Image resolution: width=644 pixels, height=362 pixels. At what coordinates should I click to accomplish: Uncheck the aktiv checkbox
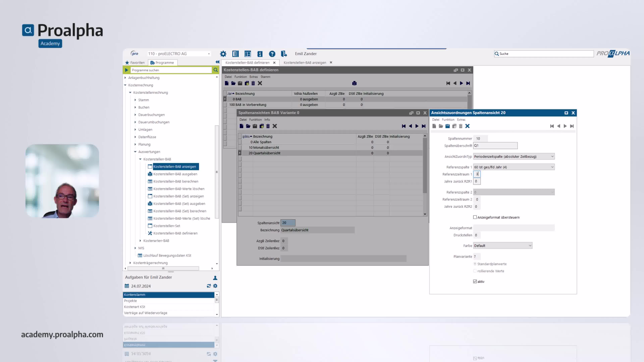[x=475, y=282]
